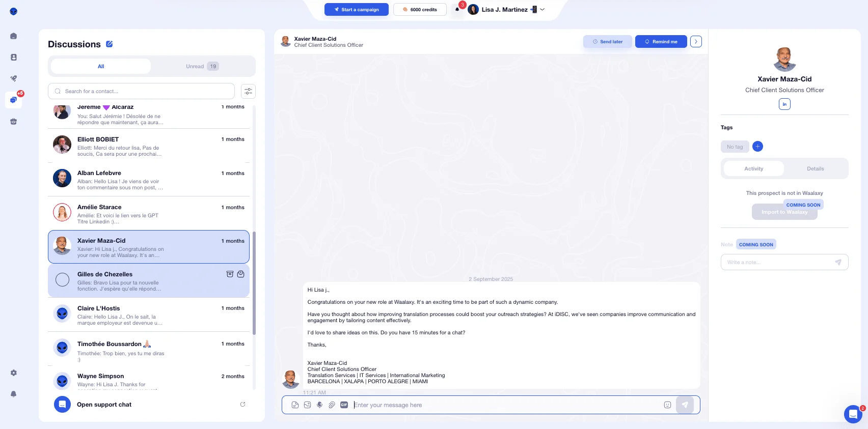Click the Remind me button
Image resolution: width=868 pixels, height=429 pixels.
click(661, 42)
